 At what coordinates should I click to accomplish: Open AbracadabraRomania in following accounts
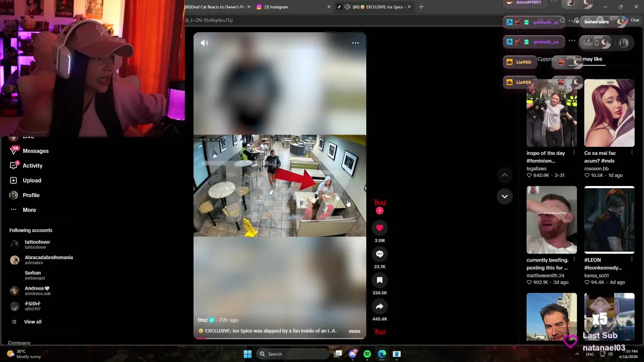[x=42, y=260]
